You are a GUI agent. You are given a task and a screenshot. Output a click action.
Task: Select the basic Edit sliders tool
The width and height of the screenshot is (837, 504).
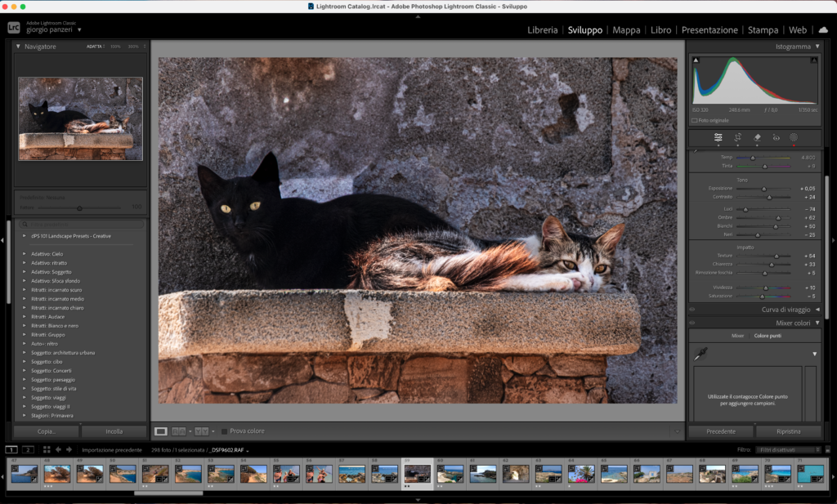(x=718, y=138)
